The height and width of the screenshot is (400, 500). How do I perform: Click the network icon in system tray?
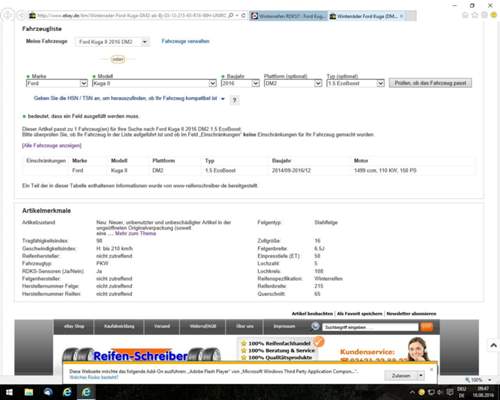431,392
